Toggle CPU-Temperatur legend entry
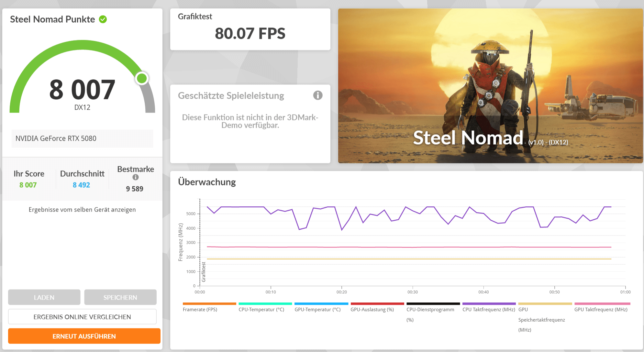Image resolution: width=644 pixels, height=352 pixels. click(261, 310)
